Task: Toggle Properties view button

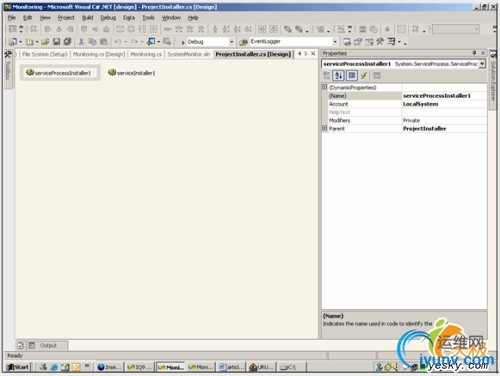Action: 352,76
